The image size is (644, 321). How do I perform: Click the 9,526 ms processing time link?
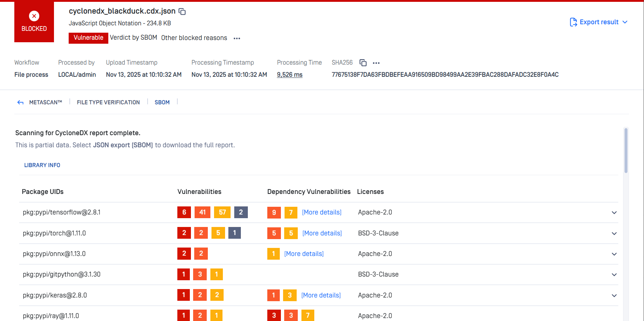(289, 75)
